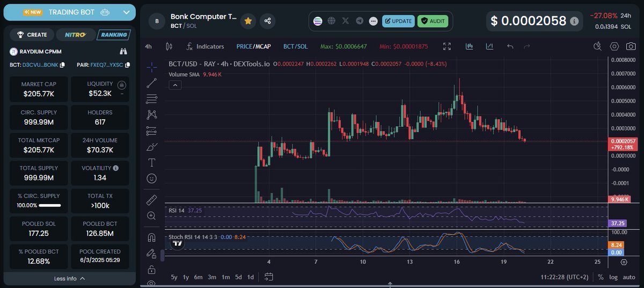The width and height of the screenshot is (644, 288).
Task: Collapse the chart indicator legend
Action: (175, 84)
